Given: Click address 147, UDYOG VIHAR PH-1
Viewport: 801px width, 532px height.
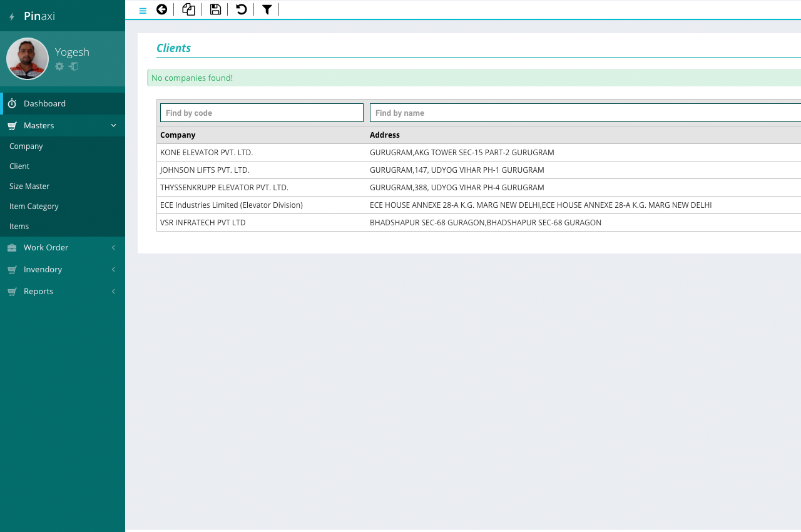Looking at the screenshot, I should coord(457,170).
